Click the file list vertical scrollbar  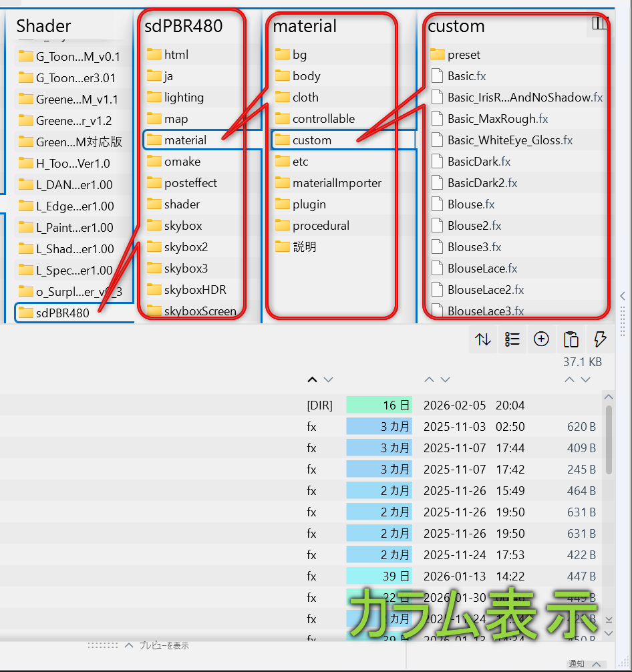pos(609,441)
